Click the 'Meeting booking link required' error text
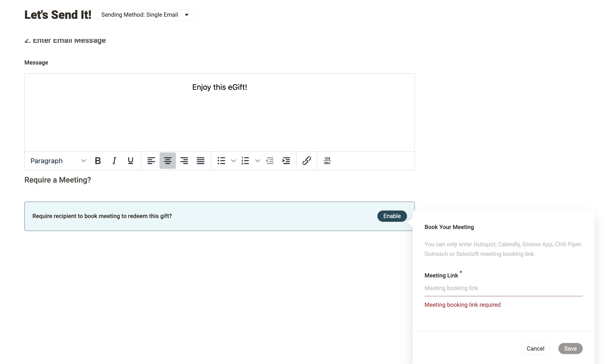Screen dimensions: 609x364 tap(462, 305)
